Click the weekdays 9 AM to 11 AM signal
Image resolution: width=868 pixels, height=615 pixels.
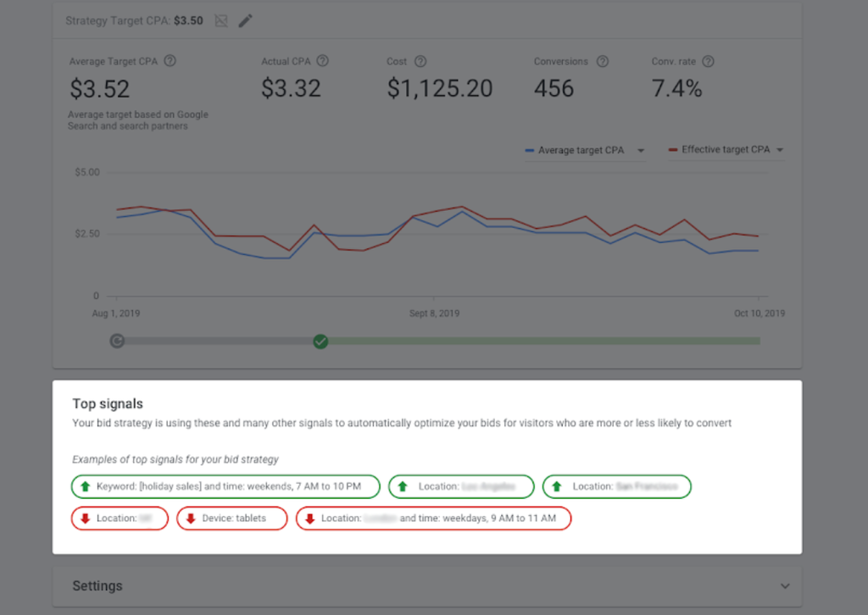point(433,518)
